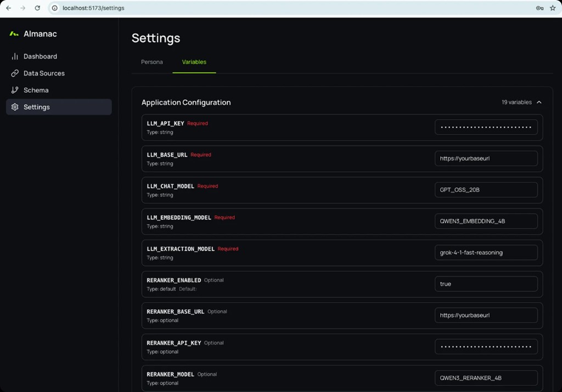
Task: Click the LLM_CHAT_MODEL field showing GPT_OSS_20B
Action: 486,190
